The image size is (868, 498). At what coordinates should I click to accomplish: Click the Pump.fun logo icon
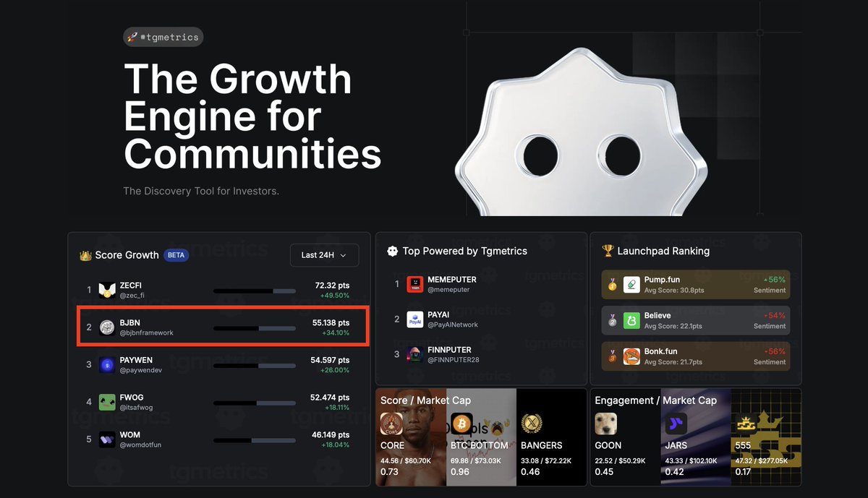[631, 285]
